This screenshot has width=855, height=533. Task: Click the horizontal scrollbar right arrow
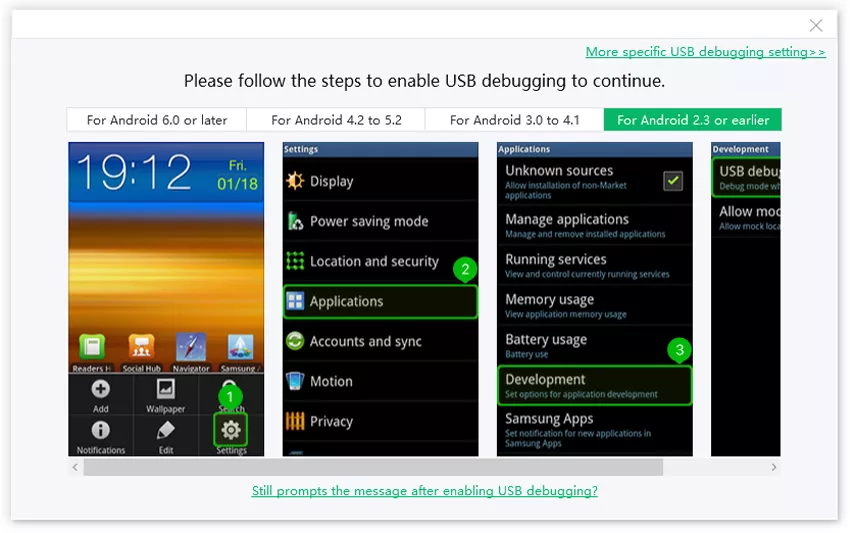(x=773, y=467)
